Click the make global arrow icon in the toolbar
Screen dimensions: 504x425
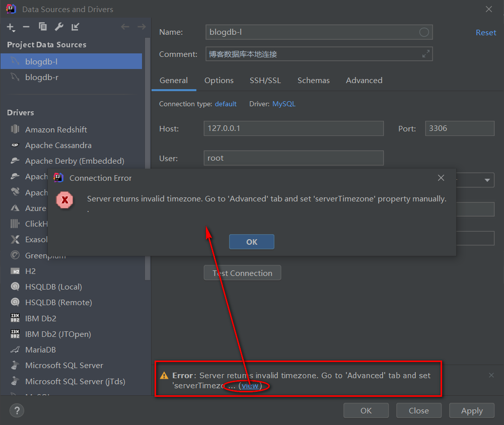click(75, 27)
